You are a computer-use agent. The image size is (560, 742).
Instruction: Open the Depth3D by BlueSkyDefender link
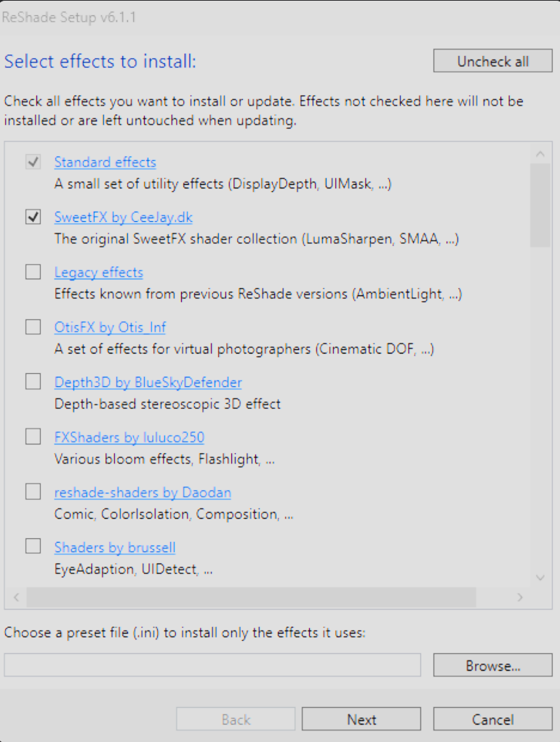(148, 383)
